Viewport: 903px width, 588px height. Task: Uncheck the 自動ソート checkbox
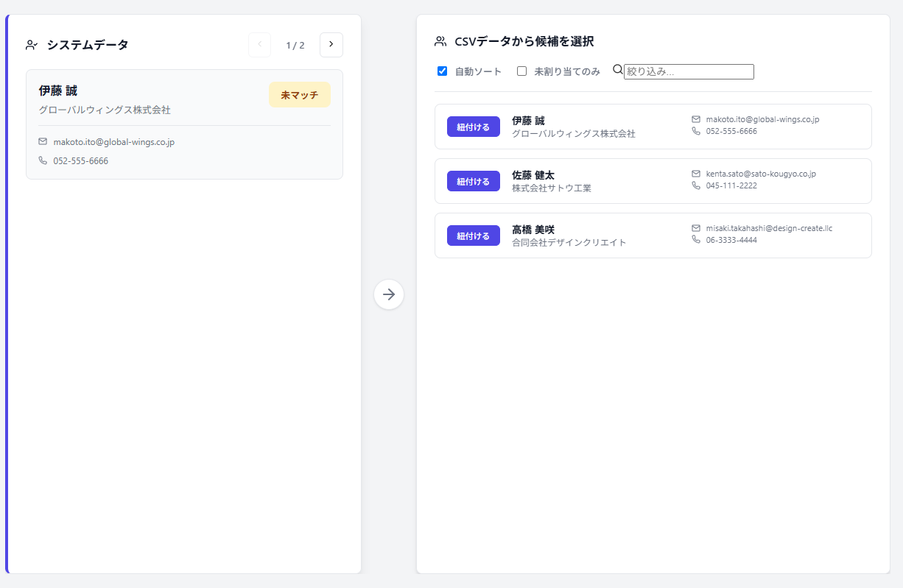442,71
